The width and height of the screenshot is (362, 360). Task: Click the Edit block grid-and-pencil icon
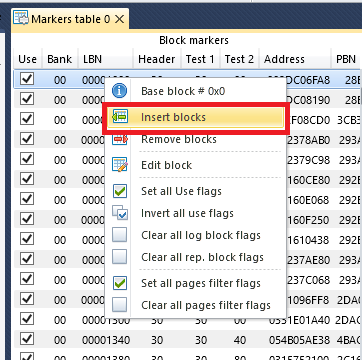120,165
